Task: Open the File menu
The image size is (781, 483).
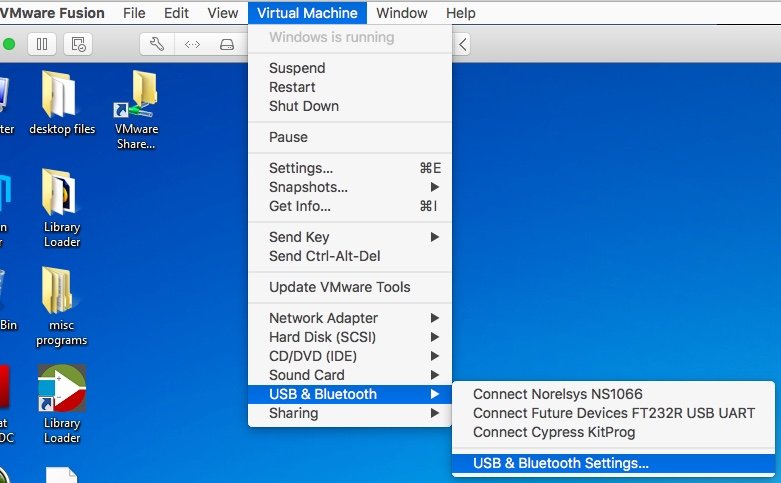Action: coord(134,13)
